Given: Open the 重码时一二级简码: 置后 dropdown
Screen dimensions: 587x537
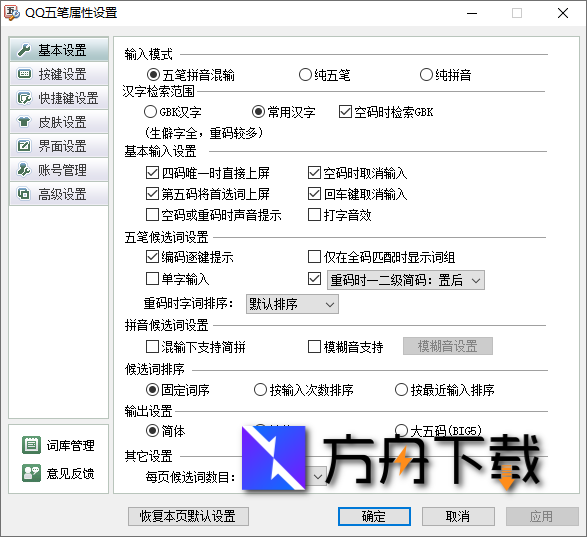Looking at the screenshot, I should (406, 280).
